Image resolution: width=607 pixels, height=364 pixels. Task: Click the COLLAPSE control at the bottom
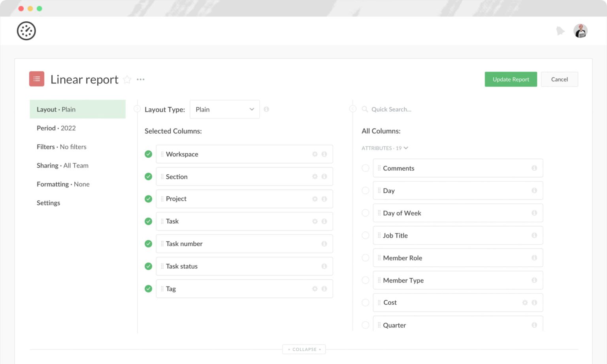[304, 349]
